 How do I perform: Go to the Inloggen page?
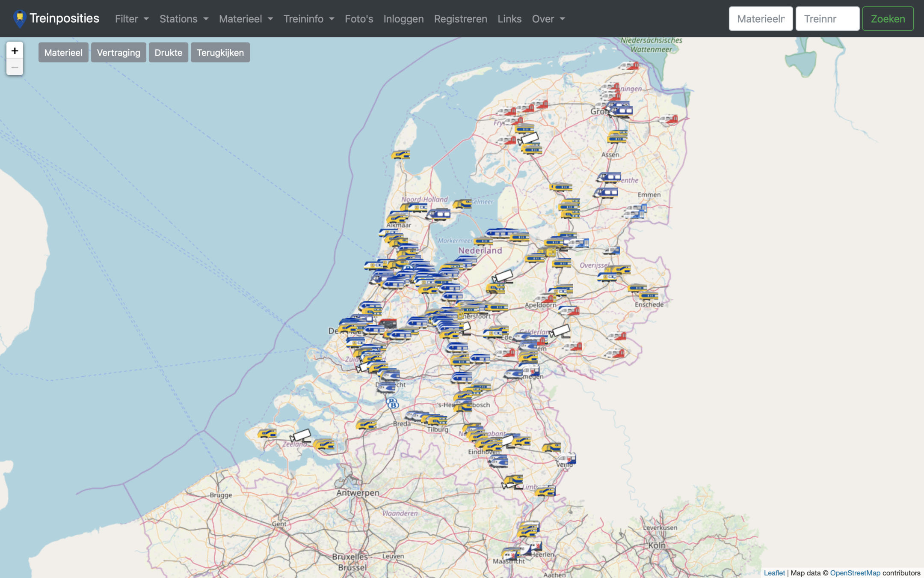point(403,19)
